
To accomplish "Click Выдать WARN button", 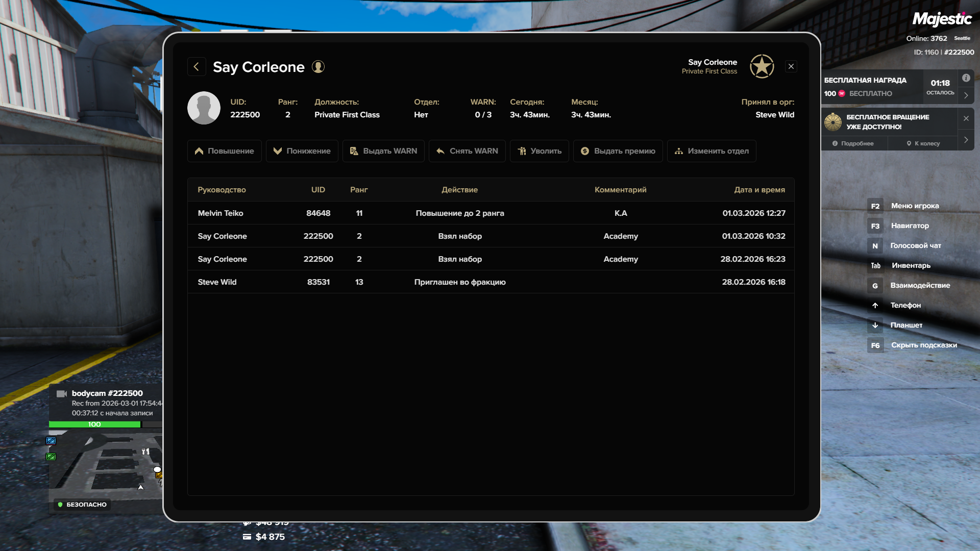I will [x=383, y=151].
